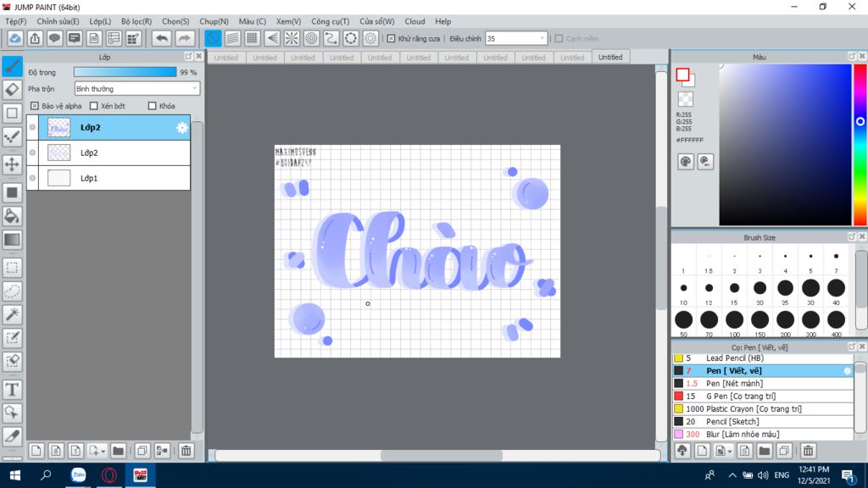Toggle the Khóa checkbox

pos(153,106)
